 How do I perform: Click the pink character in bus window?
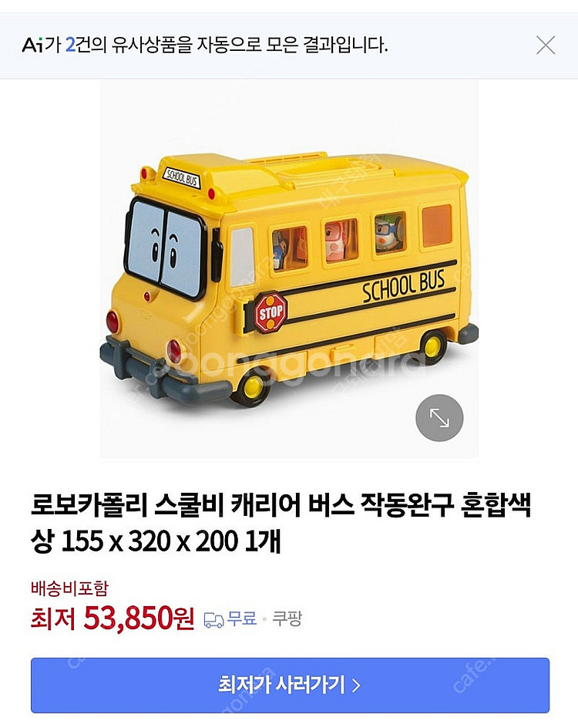pos(338,242)
